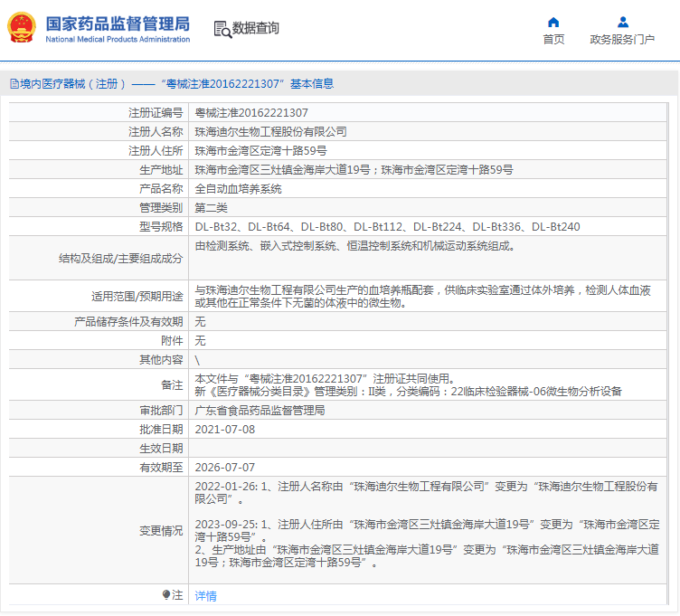Select approval date 2021-07-08
Image resolution: width=680 pixels, height=616 pixels.
(x=224, y=430)
